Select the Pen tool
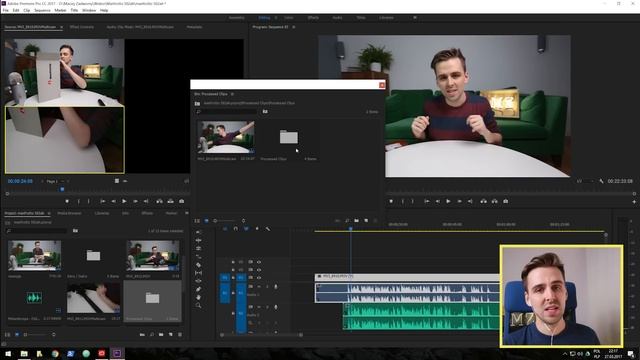 (198, 289)
